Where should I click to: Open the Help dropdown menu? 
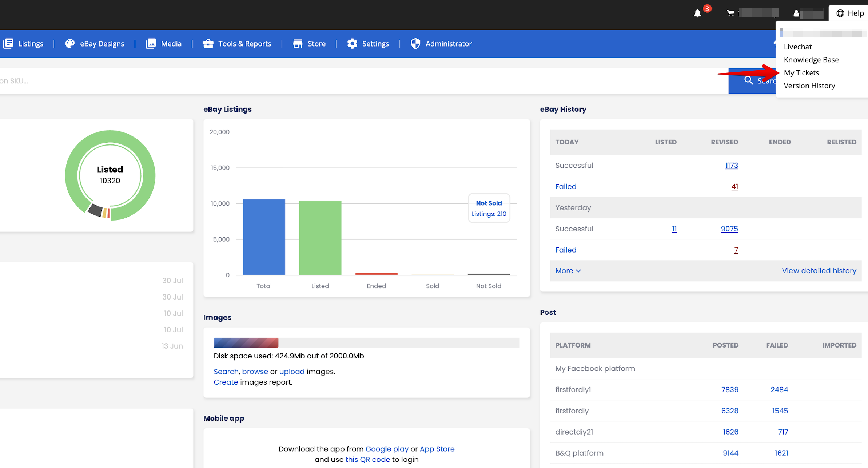tap(849, 13)
